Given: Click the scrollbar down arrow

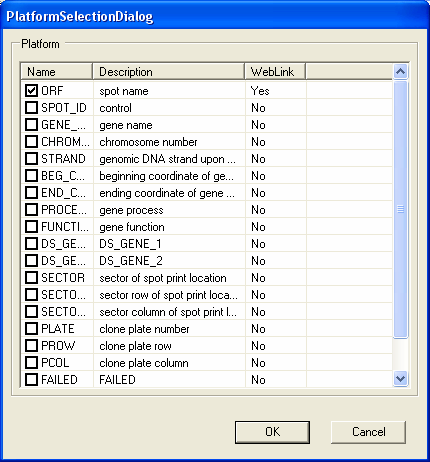Looking at the screenshot, I should 400,379.
